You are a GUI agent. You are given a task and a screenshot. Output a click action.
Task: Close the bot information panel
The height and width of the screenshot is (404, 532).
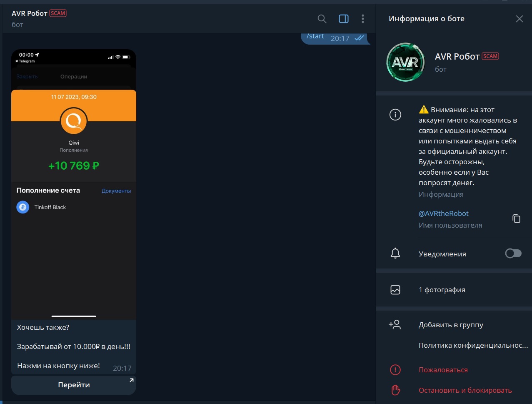(x=519, y=19)
